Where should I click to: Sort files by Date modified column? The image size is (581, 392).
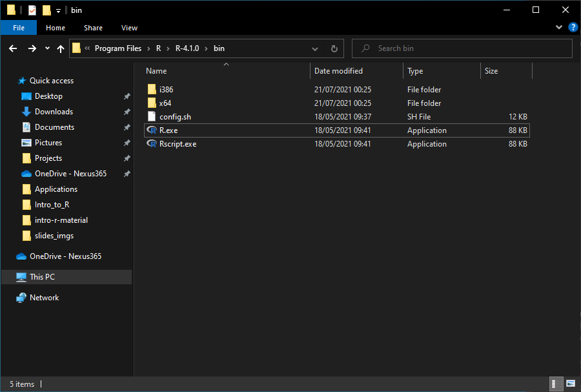(338, 71)
